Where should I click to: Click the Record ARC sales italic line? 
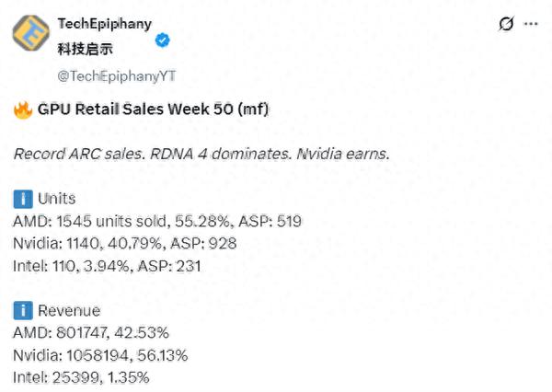point(201,153)
